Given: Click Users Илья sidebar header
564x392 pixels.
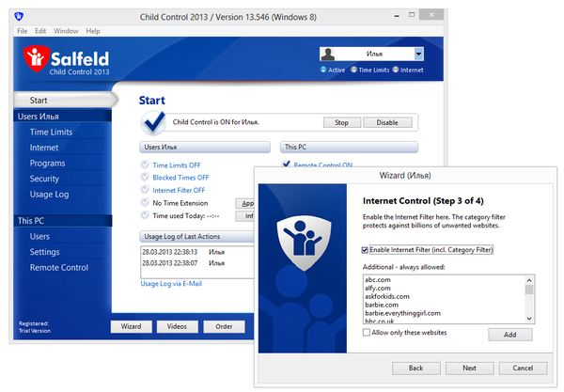Looking at the screenshot, I should tap(63, 117).
